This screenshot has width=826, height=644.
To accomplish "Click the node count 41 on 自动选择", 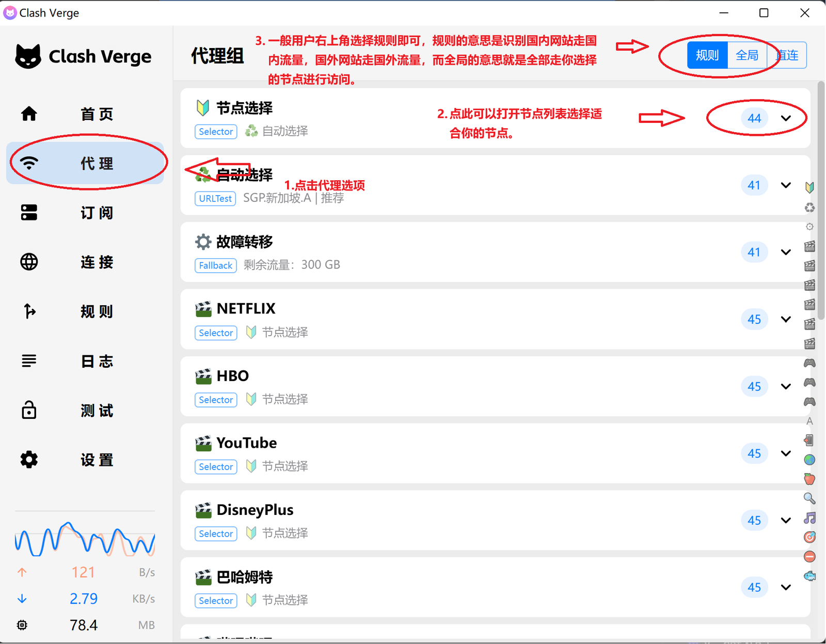I will point(754,185).
